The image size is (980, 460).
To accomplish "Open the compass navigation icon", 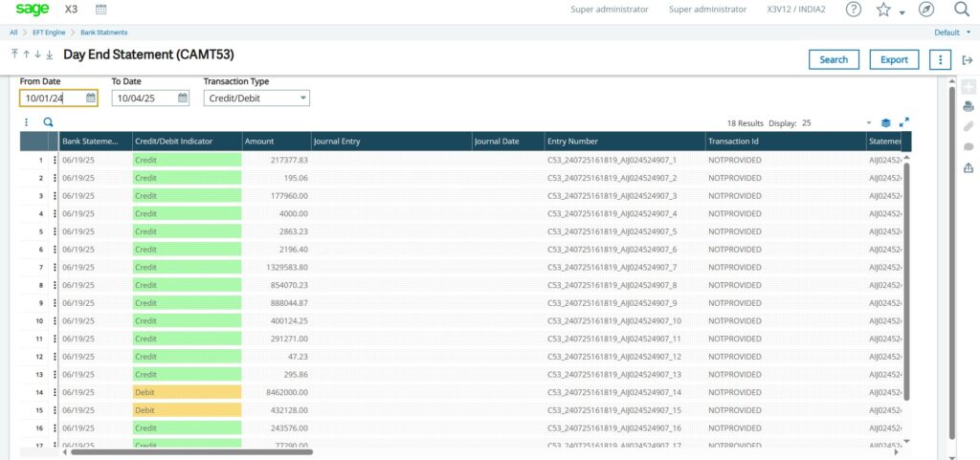I will pyautogui.click(x=925, y=10).
